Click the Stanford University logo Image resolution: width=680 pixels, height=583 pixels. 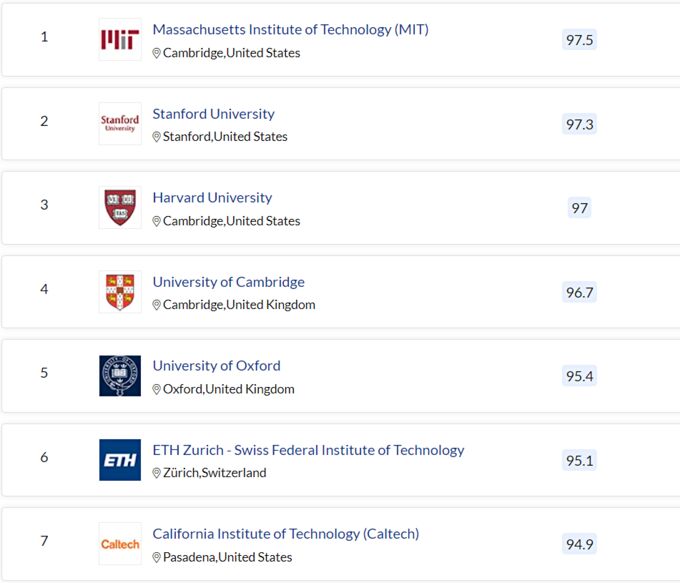120,123
